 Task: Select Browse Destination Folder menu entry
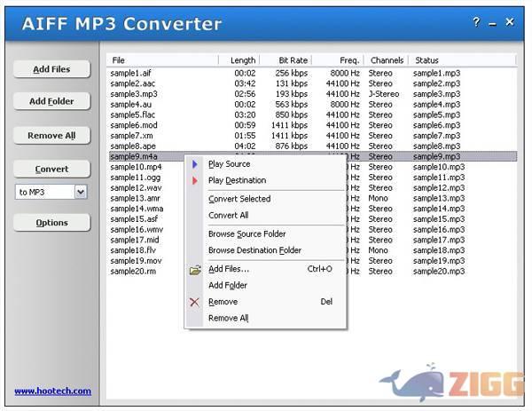(254, 250)
